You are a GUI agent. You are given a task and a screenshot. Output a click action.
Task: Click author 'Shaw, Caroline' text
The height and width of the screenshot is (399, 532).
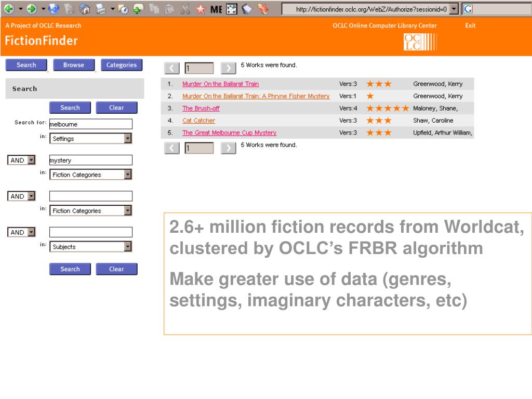[x=433, y=121]
